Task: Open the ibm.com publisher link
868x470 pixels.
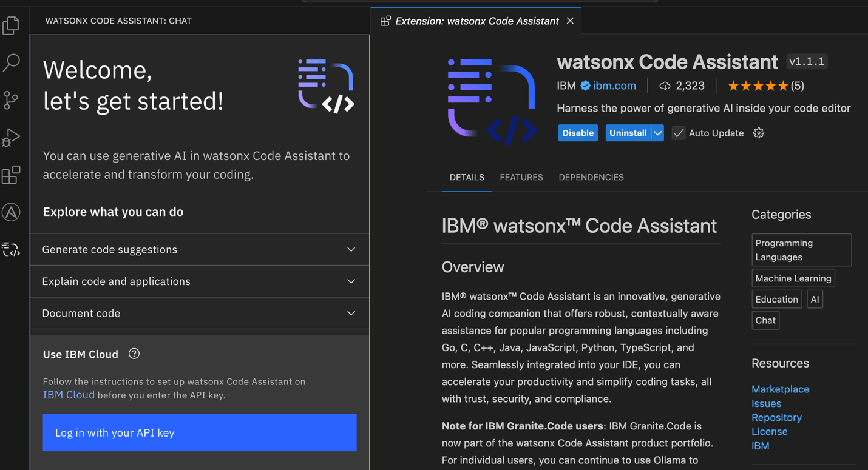Action: [614, 86]
